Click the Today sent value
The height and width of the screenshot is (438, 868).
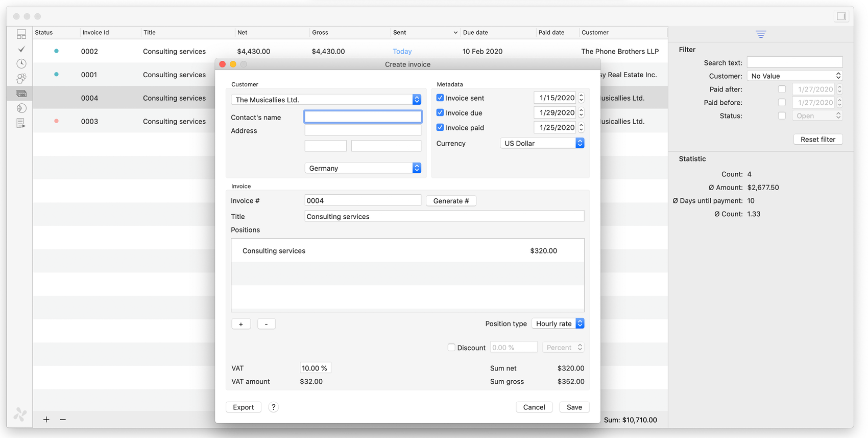(x=402, y=51)
